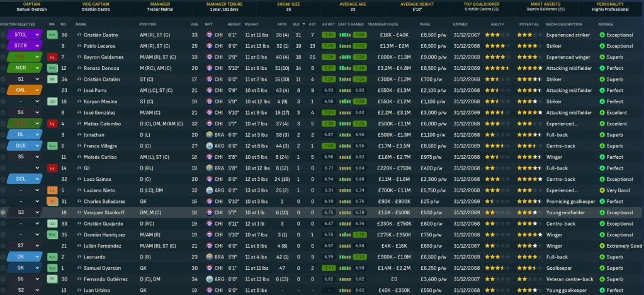Toggle the selection tick on the STCL row
Viewport: 644px width, 295px height.
click(x=4, y=35)
